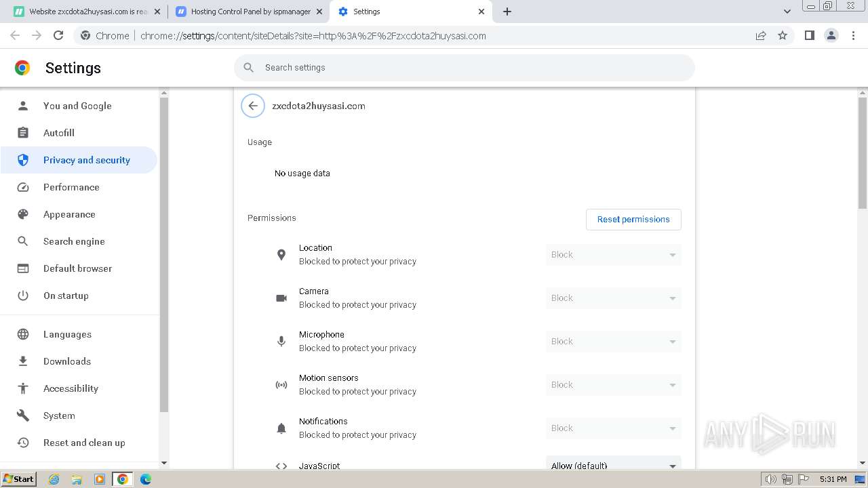Open Accessibility settings
The height and width of the screenshot is (488, 868).
pos(79,388)
